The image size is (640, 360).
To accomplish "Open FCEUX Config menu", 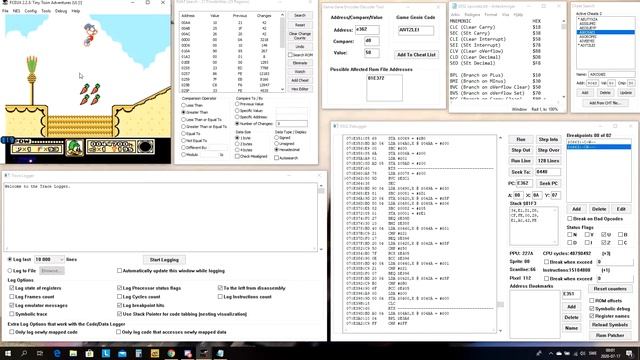I will [31, 11].
